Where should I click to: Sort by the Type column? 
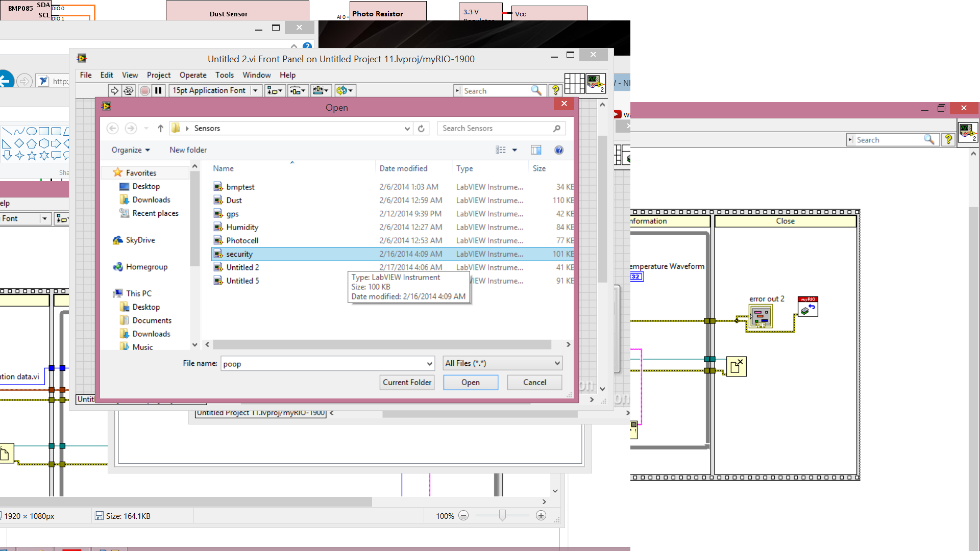tap(464, 168)
